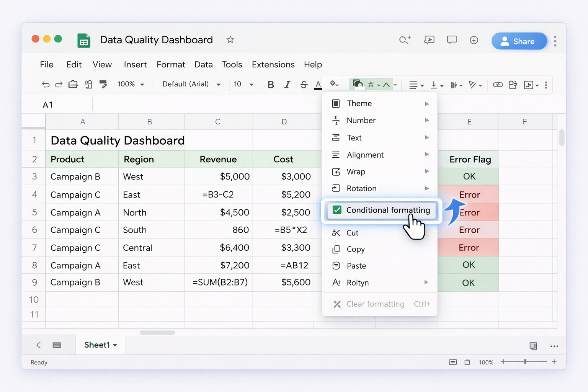Select the Paint format roller icon

coord(103,84)
